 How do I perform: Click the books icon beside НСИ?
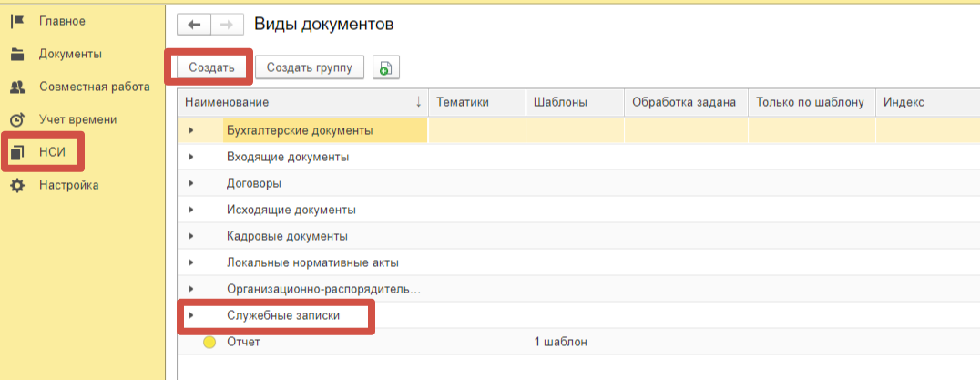tap(16, 152)
